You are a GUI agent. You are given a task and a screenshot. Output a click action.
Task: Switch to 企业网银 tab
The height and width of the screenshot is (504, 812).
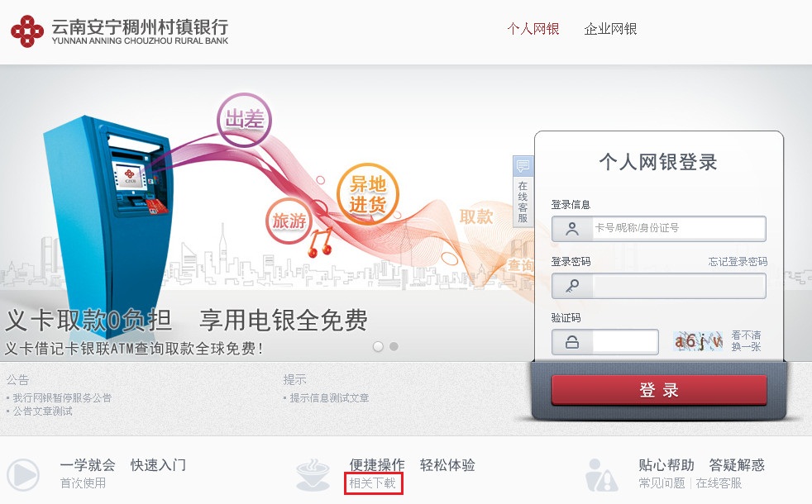click(610, 29)
